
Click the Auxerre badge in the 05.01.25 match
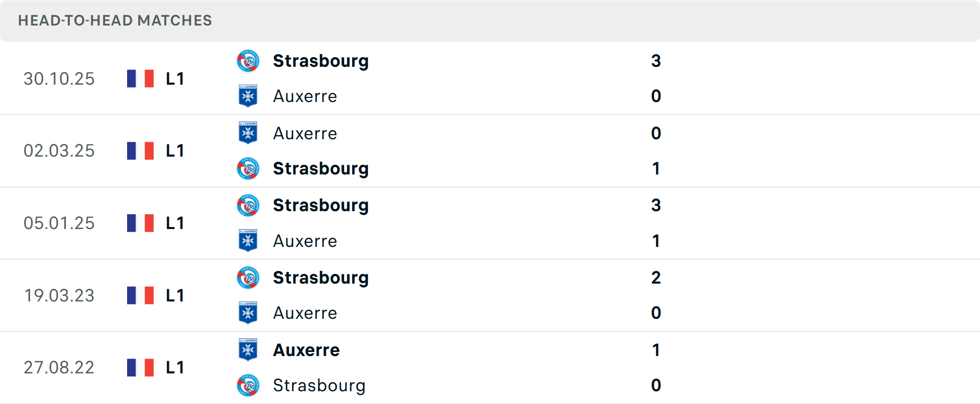click(x=248, y=241)
